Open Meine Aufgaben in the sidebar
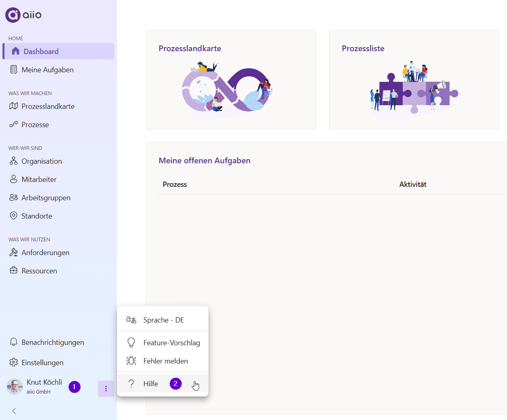The height and width of the screenshot is (420, 507). (58, 69)
